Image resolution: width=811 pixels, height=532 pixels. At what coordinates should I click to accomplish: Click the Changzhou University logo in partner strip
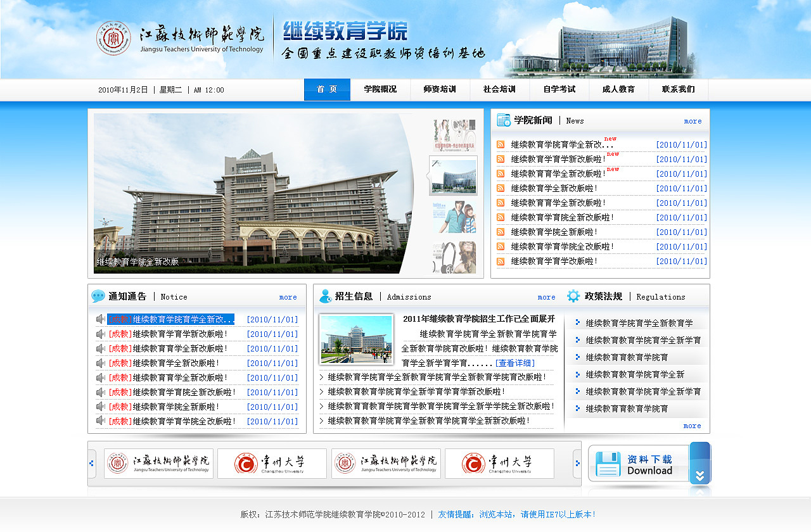pos(272,464)
